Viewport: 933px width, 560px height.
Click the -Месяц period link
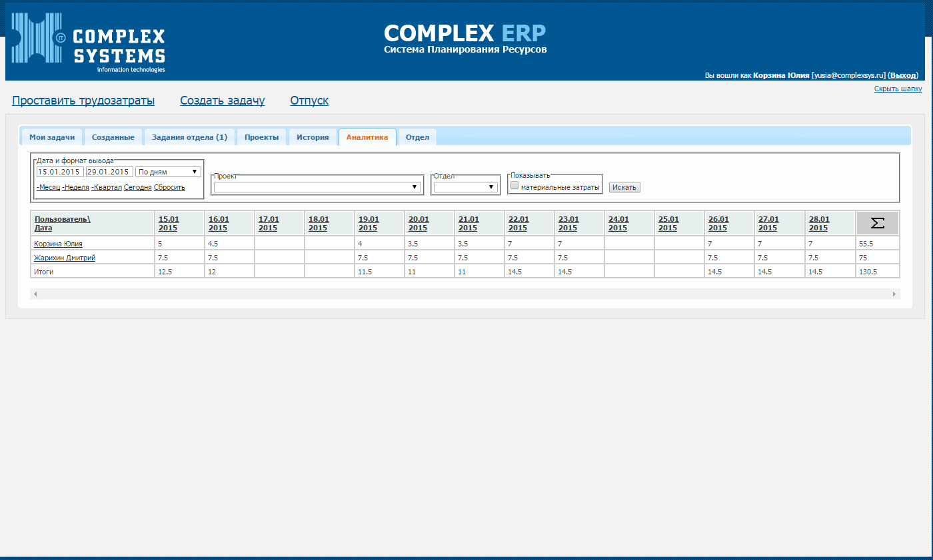click(x=48, y=188)
